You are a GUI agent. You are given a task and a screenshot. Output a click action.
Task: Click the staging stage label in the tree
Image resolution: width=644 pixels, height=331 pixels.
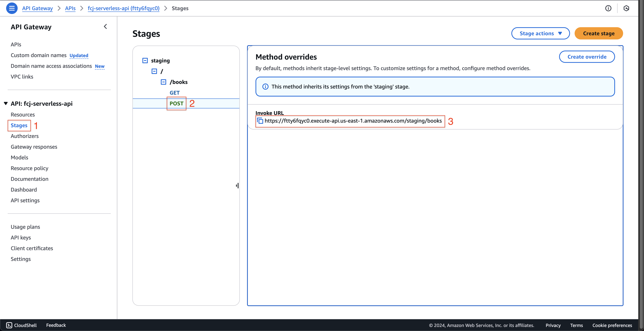pyautogui.click(x=160, y=60)
